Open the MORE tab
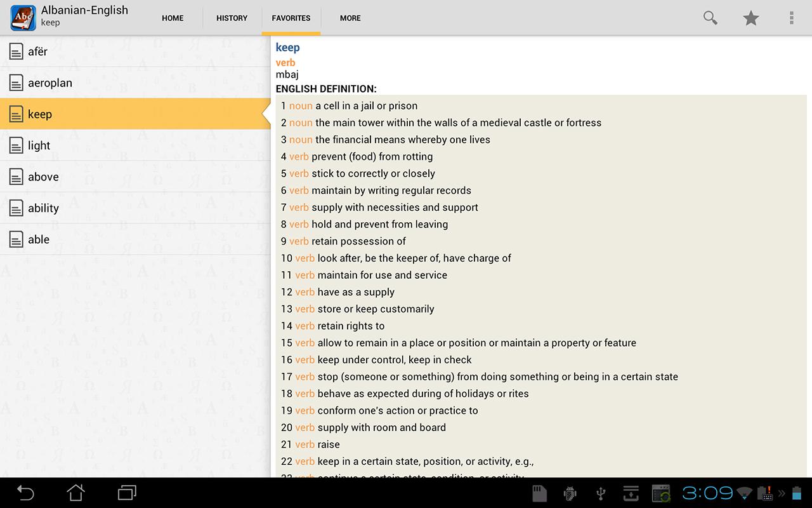The height and width of the screenshot is (508, 812). 350,18
